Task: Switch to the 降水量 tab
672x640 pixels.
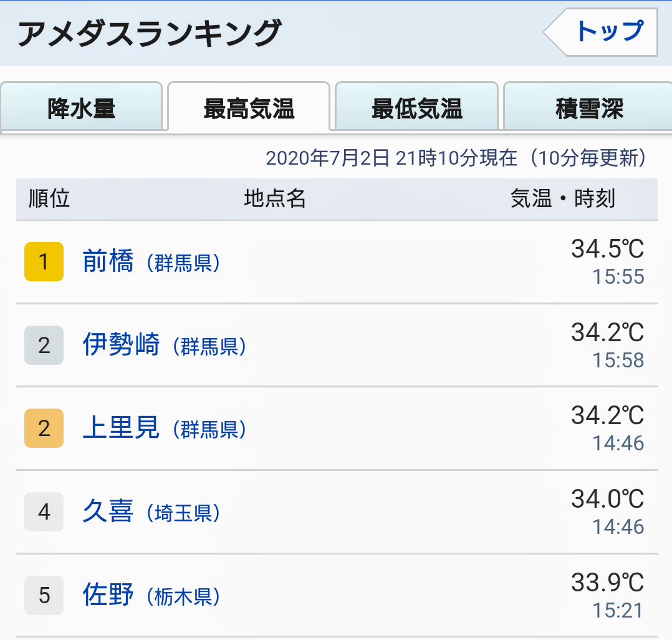Action: [x=82, y=107]
